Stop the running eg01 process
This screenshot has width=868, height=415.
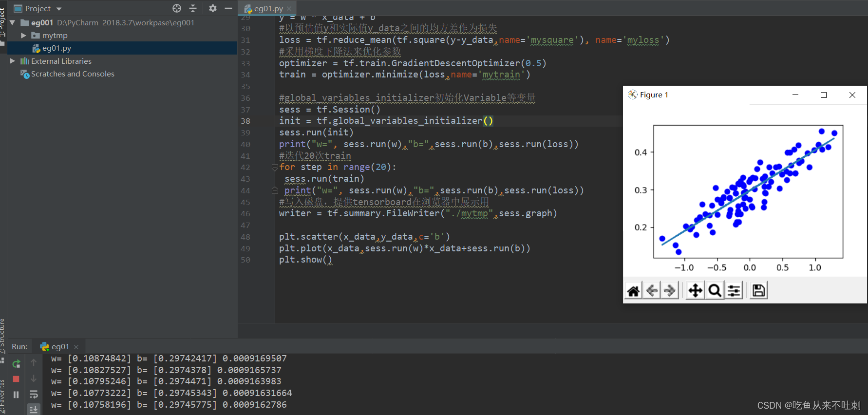[x=16, y=379]
